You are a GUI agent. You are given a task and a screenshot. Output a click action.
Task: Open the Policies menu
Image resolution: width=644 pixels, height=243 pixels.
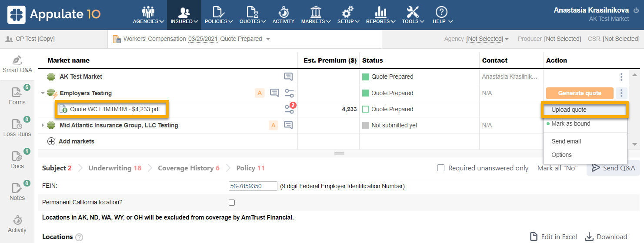tap(218, 15)
